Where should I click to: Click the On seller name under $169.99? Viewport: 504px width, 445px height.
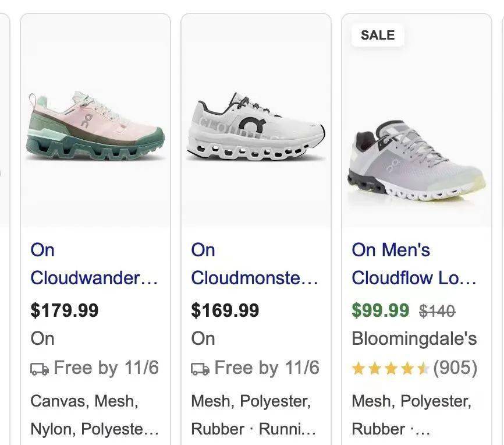203,339
